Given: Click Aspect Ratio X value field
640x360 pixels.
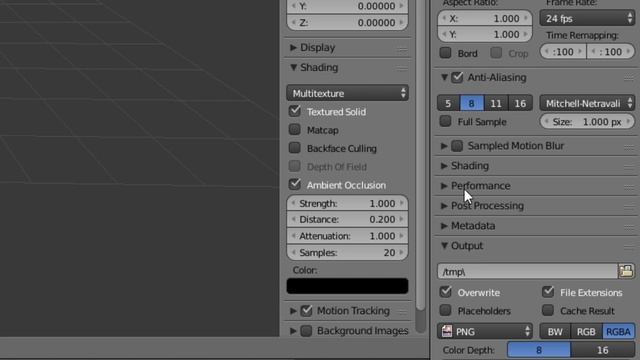Looking at the screenshot, I should point(485,18).
